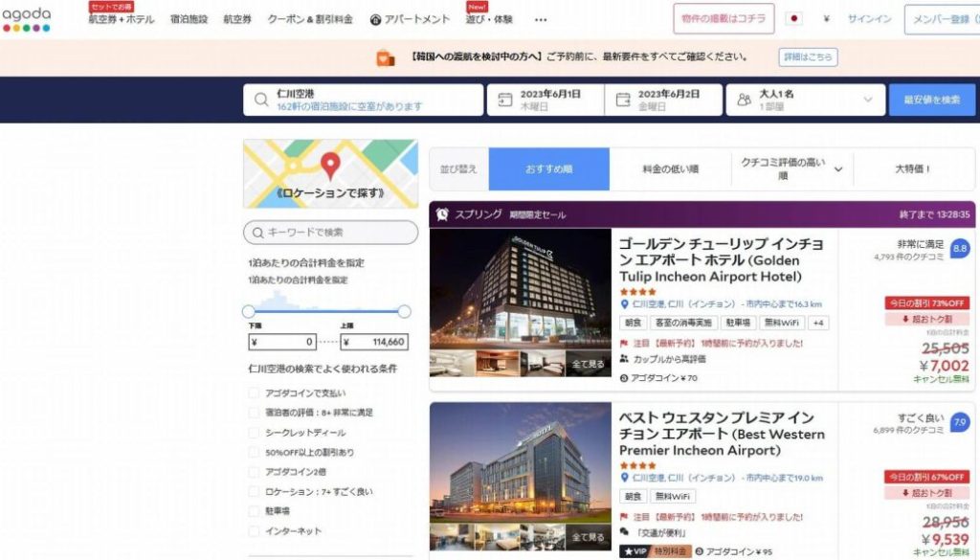Click the search magnifier icon beside 仁川空港

tap(261, 100)
